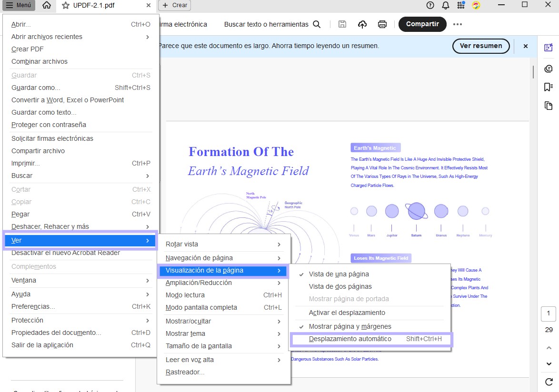
Task: Click the Home icon in title bar
Action: (46, 5)
